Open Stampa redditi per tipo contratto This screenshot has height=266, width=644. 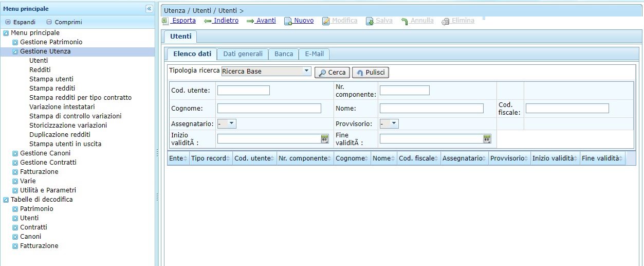(81, 98)
